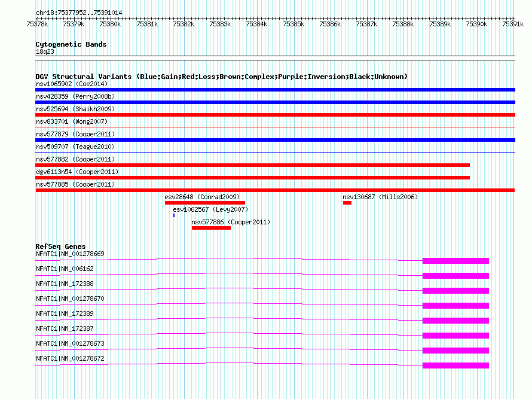Select the nsv509707 (Teague2010) label
This screenshot has height=399, width=532.
tap(75, 147)
